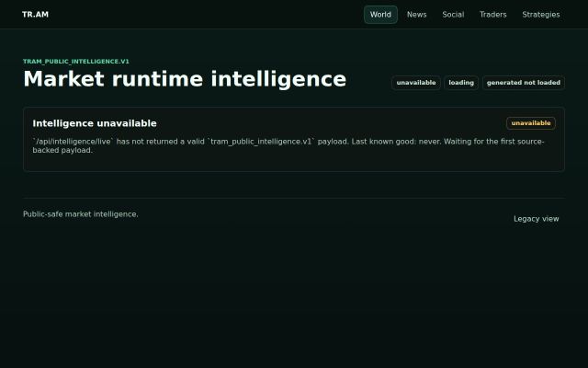Image resolution: width=588 pixels, height=368 pixels.
Task: Click the TRAM_PUBLIC_INTELLIGENCE.V1 label
Action: (x=76, y=62)
